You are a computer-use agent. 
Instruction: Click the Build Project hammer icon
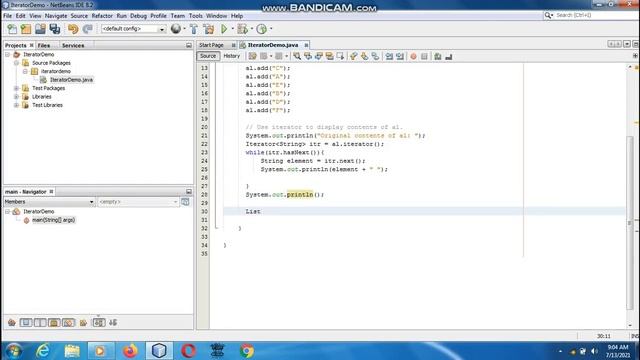coord(194,29)
